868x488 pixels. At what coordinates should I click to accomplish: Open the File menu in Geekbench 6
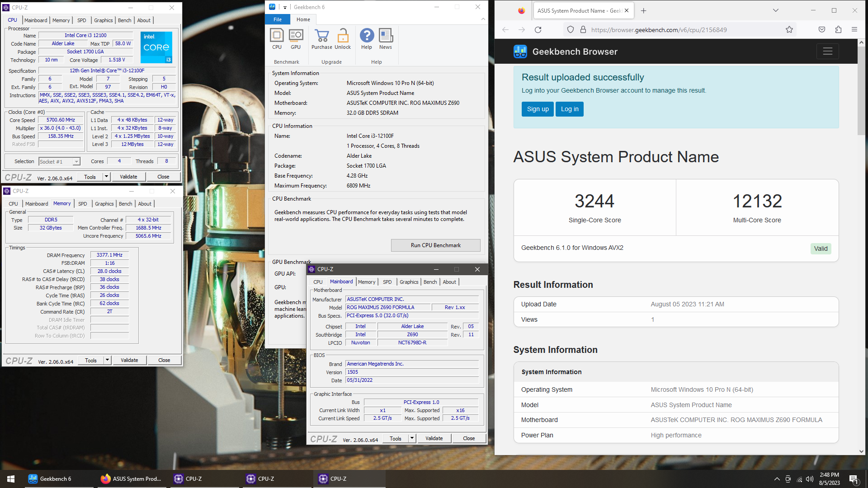coord(278,19)
